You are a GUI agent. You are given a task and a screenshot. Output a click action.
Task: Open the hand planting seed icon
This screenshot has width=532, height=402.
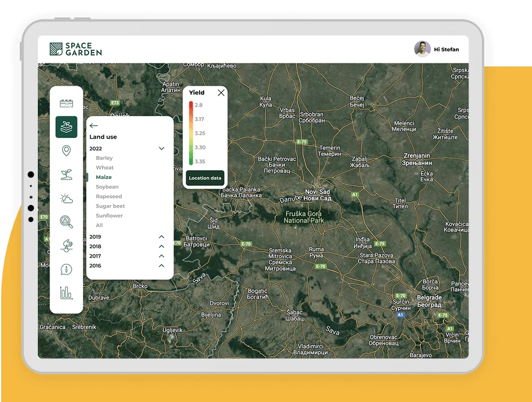pos(66,245)
